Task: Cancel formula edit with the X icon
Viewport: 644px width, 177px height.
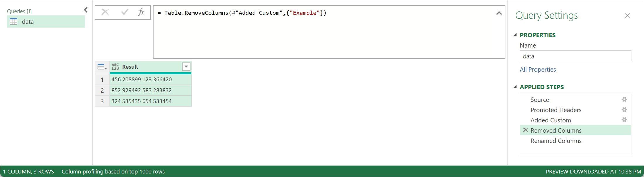Action: point(105,12)
